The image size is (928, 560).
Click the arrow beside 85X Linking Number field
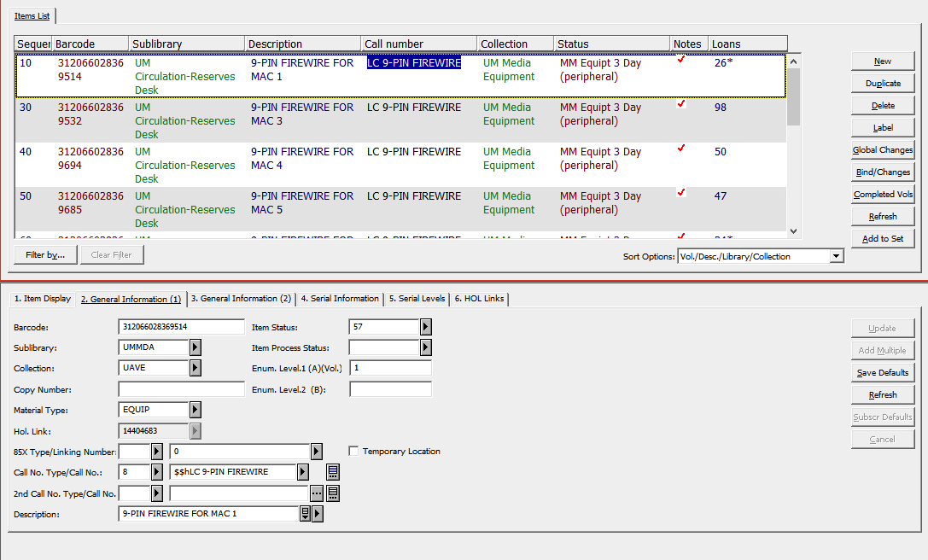click(316, 452)
